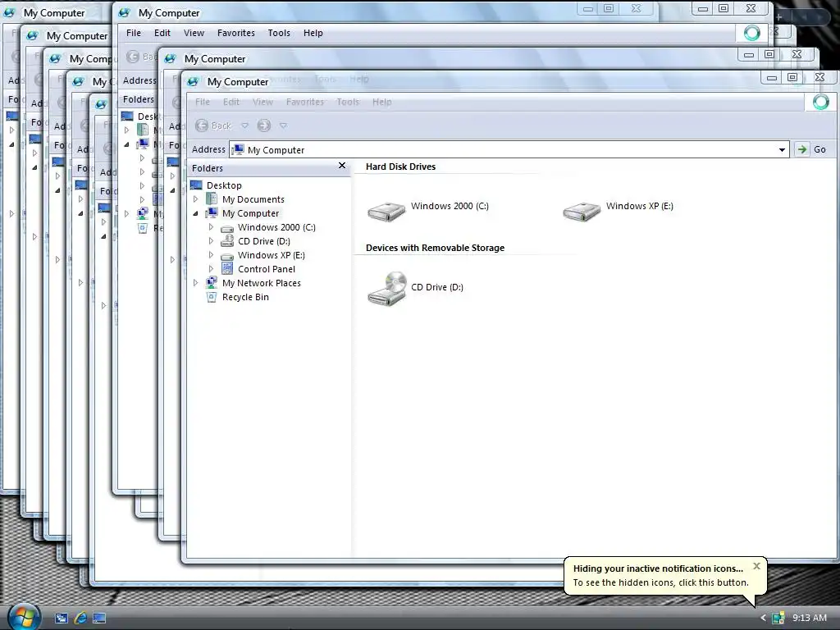Click the 9:13 AM clock
840x630 pixels.
coord(810,618)
